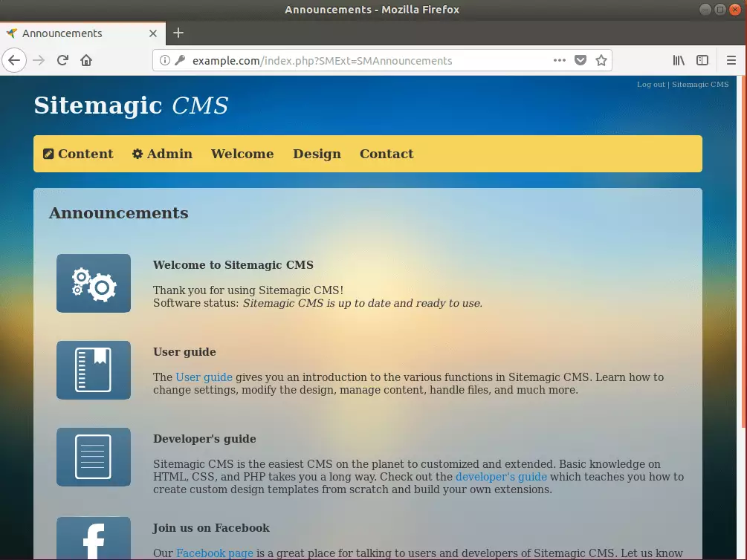The width and height of the screenshot is (747, 560).
Task: Open the User guide link
Action: coord(204,377)
